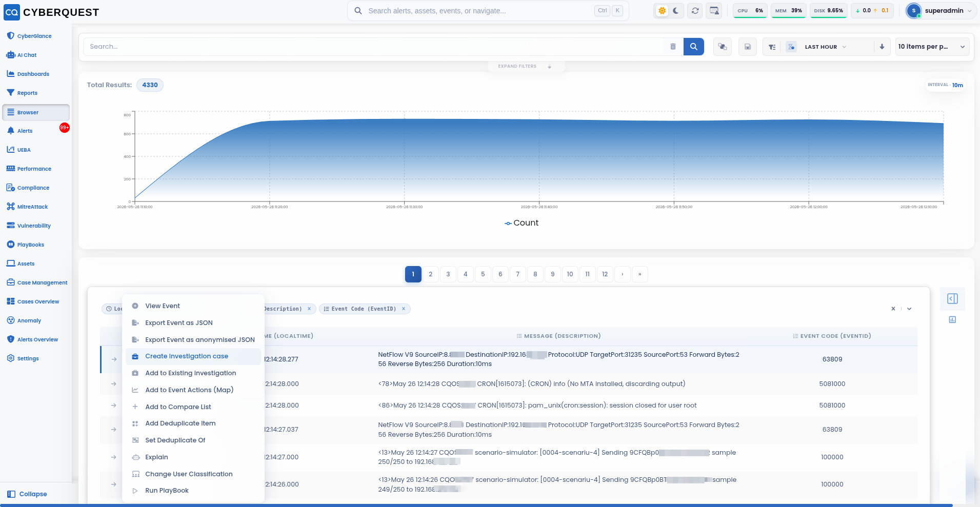Viewport: 980px width, 507px height.
Task: Open the items per page dropdown
Action: click(932, 47)
